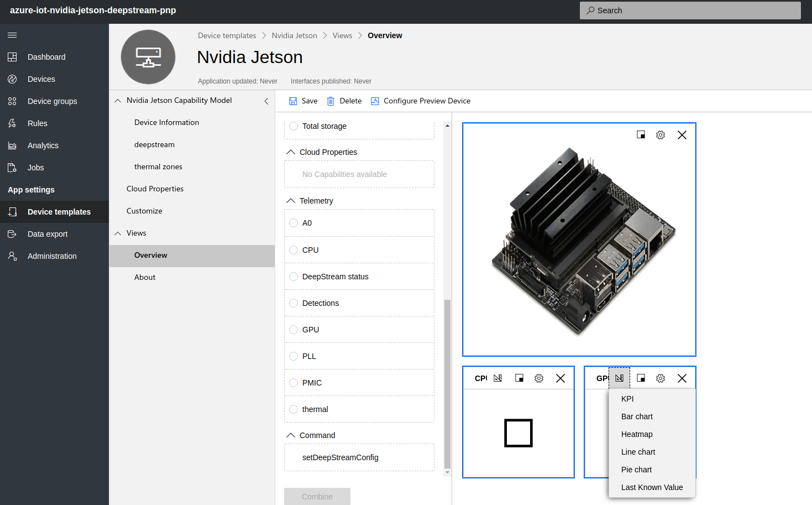Select the GPU telemetry option
The width and height of the screenshot is (812, 505).
[294, 330]
